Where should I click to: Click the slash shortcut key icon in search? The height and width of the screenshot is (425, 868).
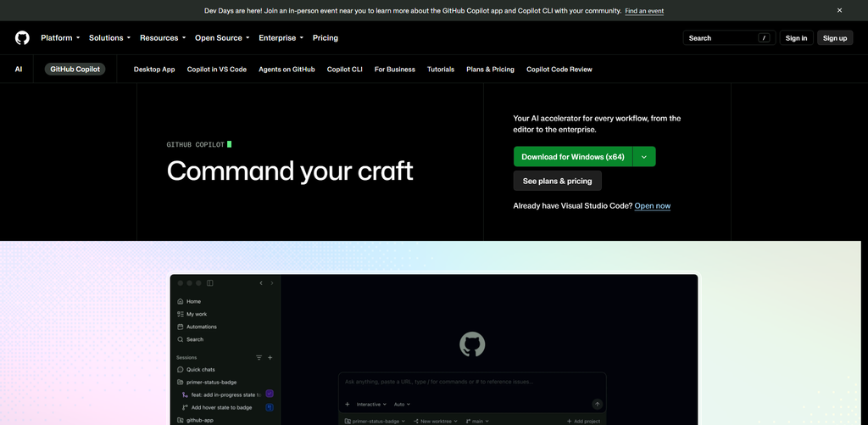tap(764, 37)
